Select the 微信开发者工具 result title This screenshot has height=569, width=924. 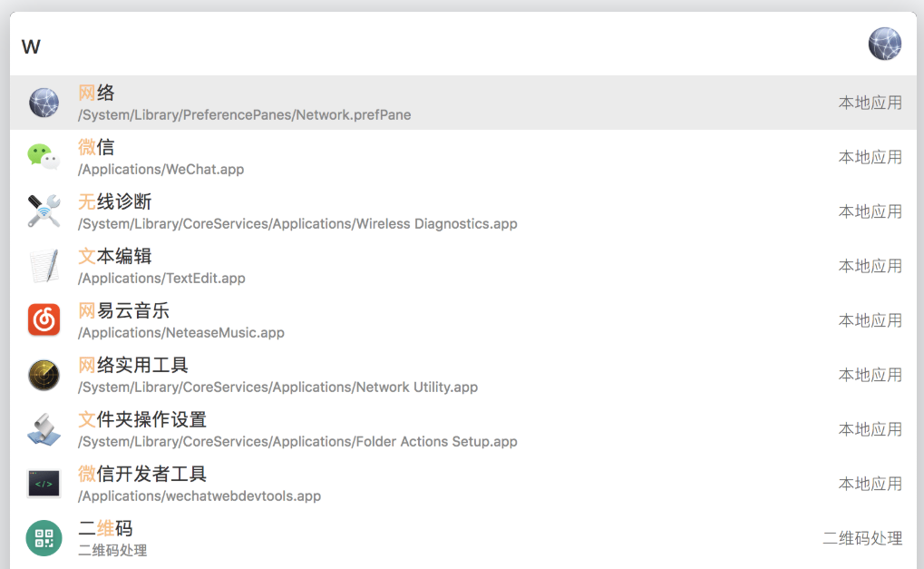click(142, 474)
